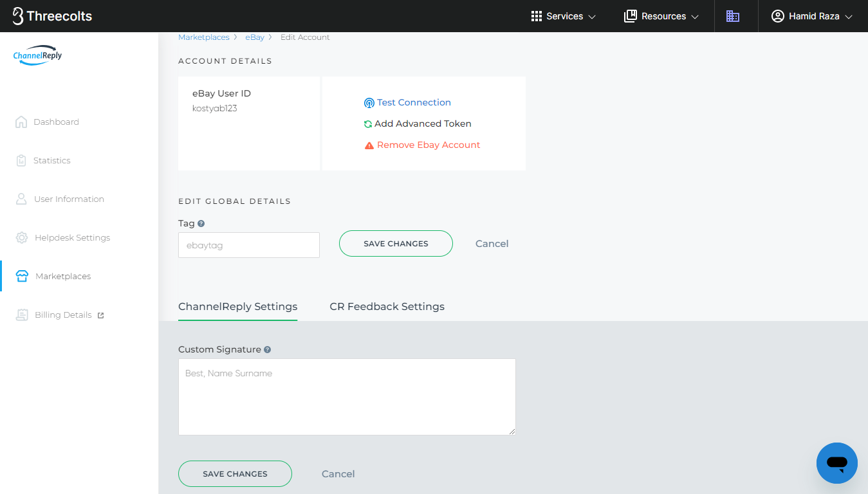Screen dimensions: 868x494
Task: Click the Marketplaces breadcrumb link
Action: 203,37
